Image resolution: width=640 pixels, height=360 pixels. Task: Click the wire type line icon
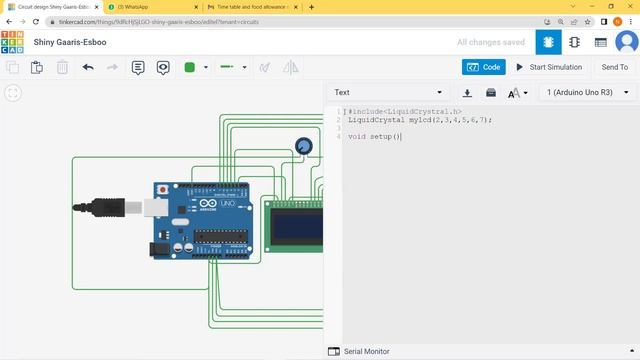[x=227, y=67]
